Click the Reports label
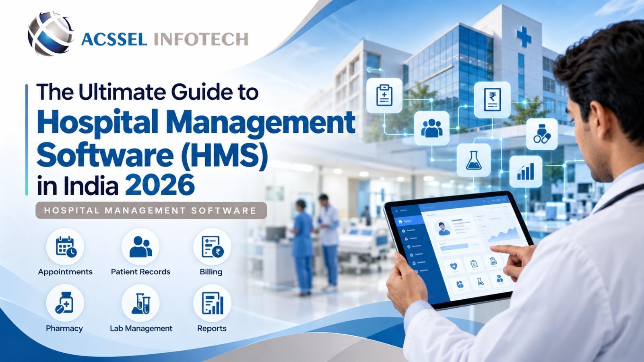Image resolution: width=644 pixels, height=362 pixels. 212,329
